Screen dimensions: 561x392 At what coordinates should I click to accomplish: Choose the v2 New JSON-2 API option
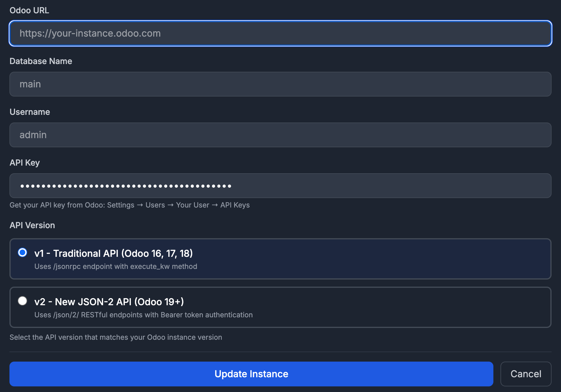pyautogui.click(x=22, y=301)
